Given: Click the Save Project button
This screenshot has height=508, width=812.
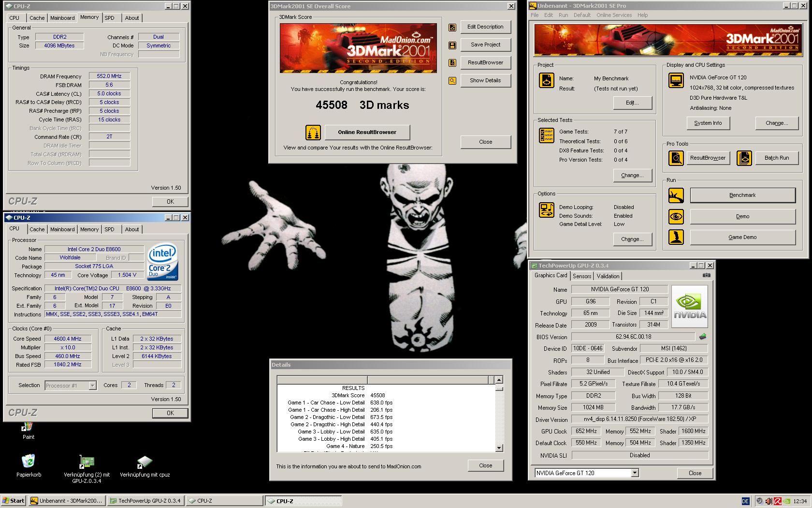Looking at the screenshot, I should 485,45.
